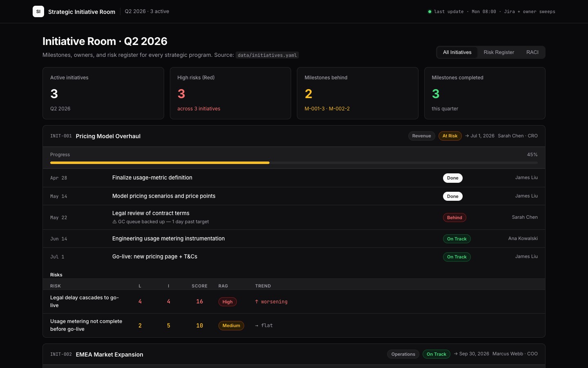Click the Behind badge for Legal review
The width and height of the screenshot is (588, 368).
coord(454,218)
